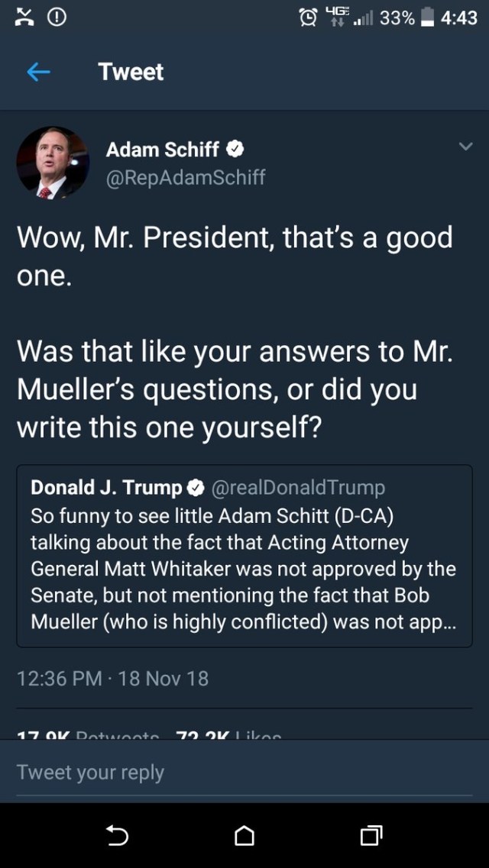Screen dimensions: 489x868
Task: Tap the Adam Schiff display name
Action: [x=162, y=149]
